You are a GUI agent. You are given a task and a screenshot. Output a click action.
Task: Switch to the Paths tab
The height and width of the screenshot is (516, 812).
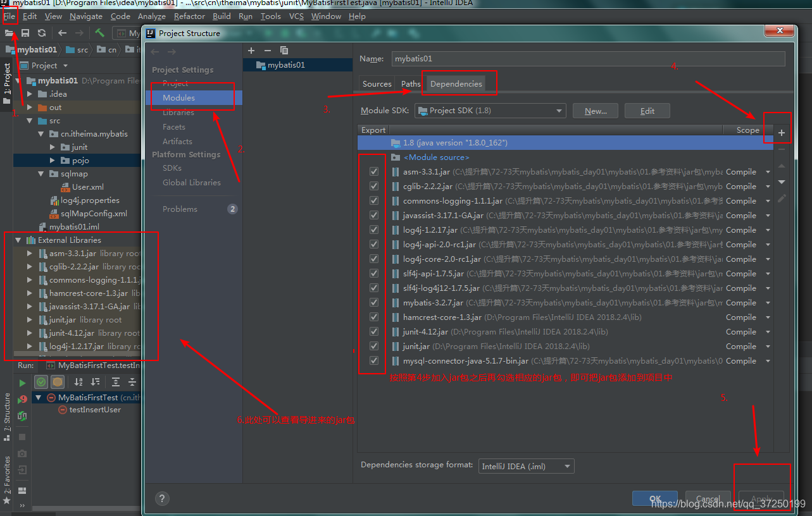[411, 84]
